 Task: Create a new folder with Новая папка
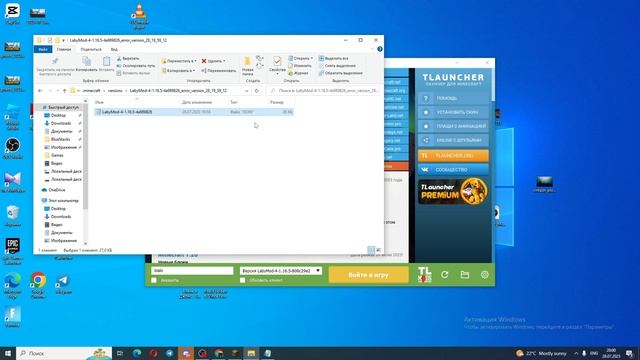[247, 67]
